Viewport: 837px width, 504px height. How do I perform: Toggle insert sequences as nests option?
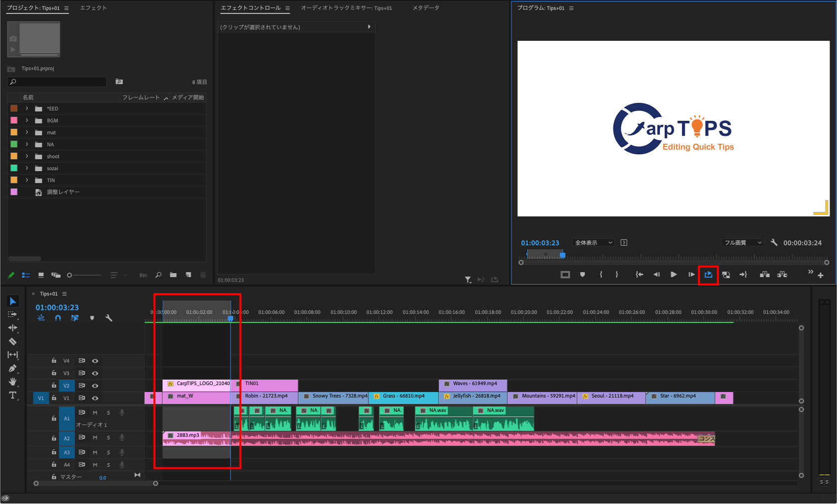point(41,318)
